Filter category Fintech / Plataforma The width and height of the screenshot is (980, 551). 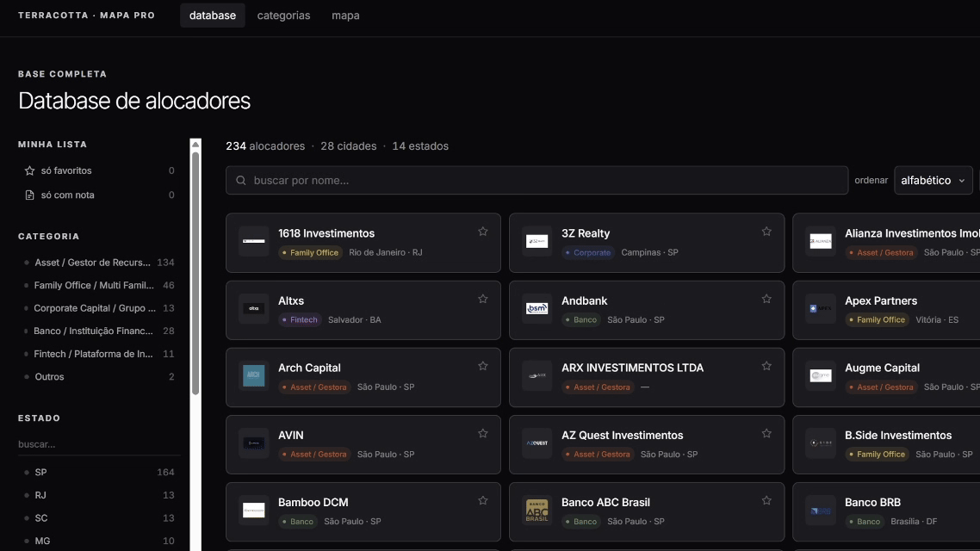tap(99, 354)
